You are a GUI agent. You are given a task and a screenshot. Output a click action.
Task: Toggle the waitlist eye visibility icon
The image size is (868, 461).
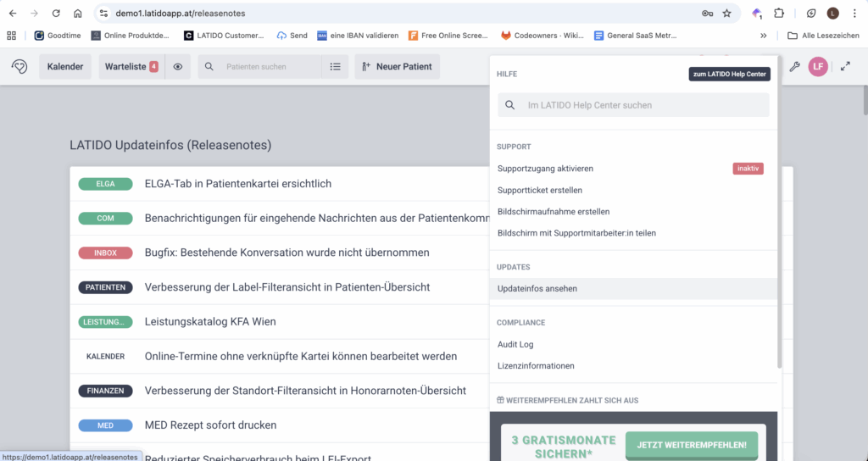[x=177, y=67]
